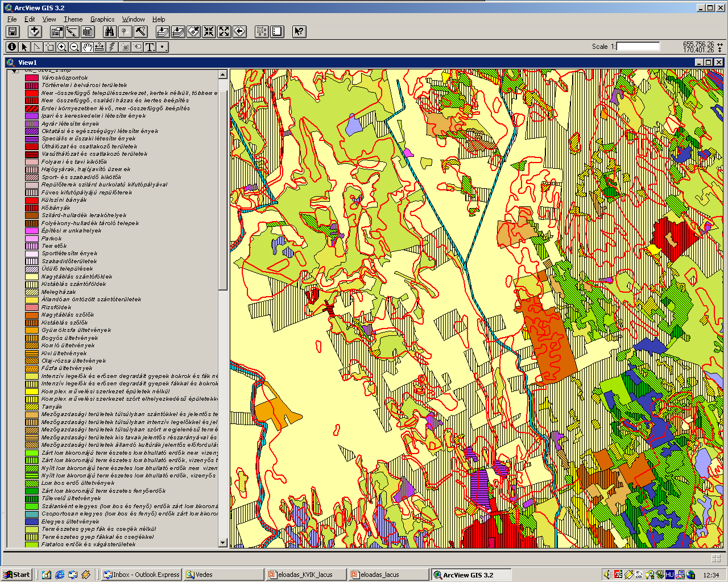Zoom to selected features button
Image resolution: width=728 pixels, height=582 pixels.
pyautogui.click(x=193, y=32)
